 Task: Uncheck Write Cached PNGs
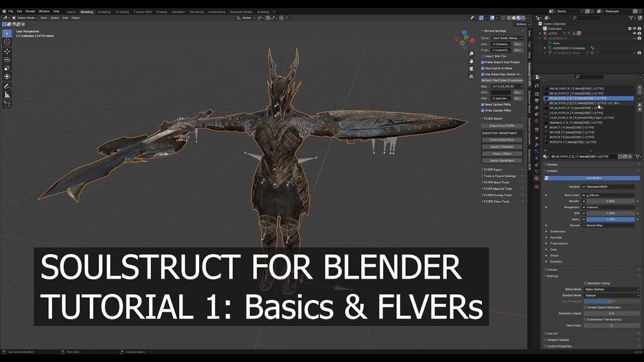pyautogui.click(x=482, y=111)
